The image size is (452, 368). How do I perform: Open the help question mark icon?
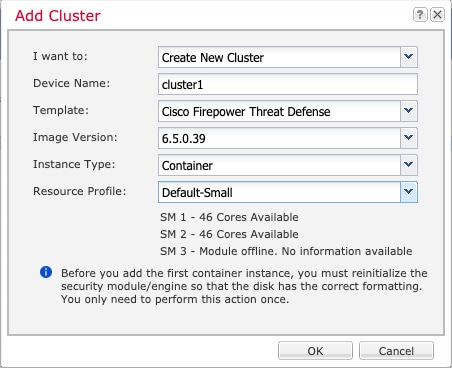(x=420, y=15)
